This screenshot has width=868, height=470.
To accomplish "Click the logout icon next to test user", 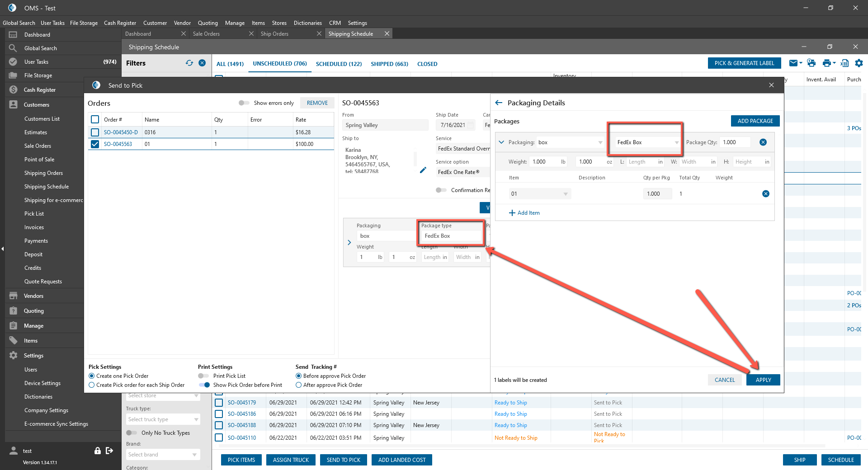I will (x=109, y=451).
